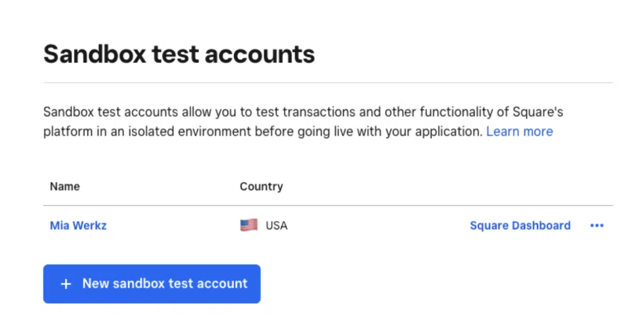Select the Mia Werkz sandbox account
This screenshot has height=331, width=644.
[x=78, y=225]
